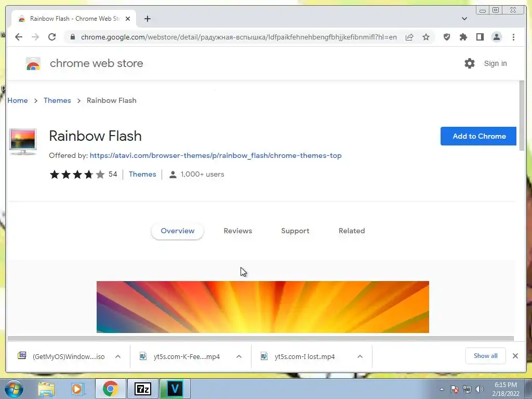
Task: Open the Extensions puzzle menu
Action: [x=463, y=37]
